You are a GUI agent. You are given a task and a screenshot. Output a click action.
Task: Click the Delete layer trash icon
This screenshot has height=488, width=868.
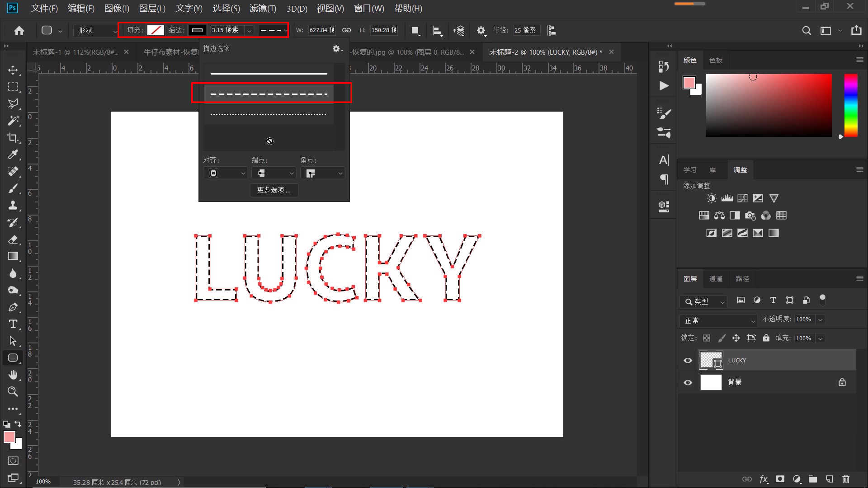pos(846,479)
